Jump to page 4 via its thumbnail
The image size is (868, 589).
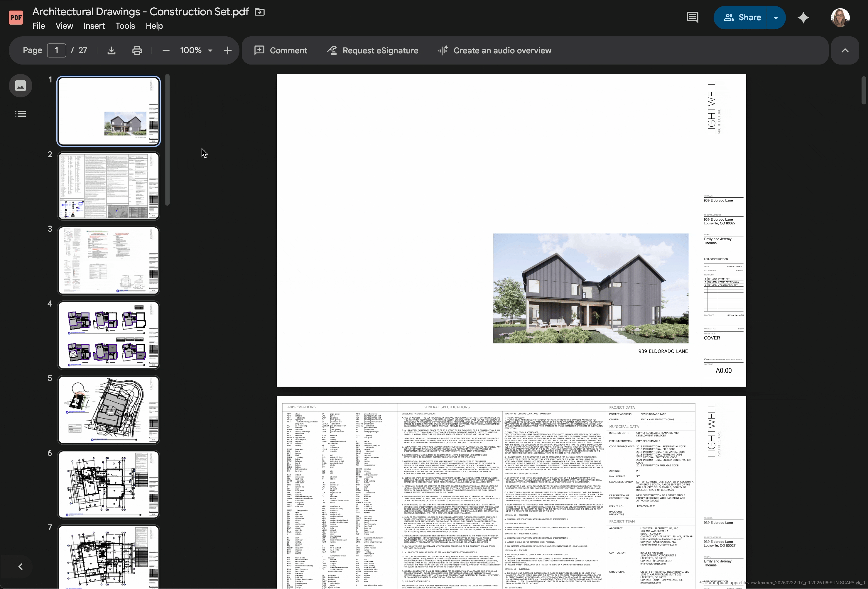pyautogui.click(x=108, y=335)
